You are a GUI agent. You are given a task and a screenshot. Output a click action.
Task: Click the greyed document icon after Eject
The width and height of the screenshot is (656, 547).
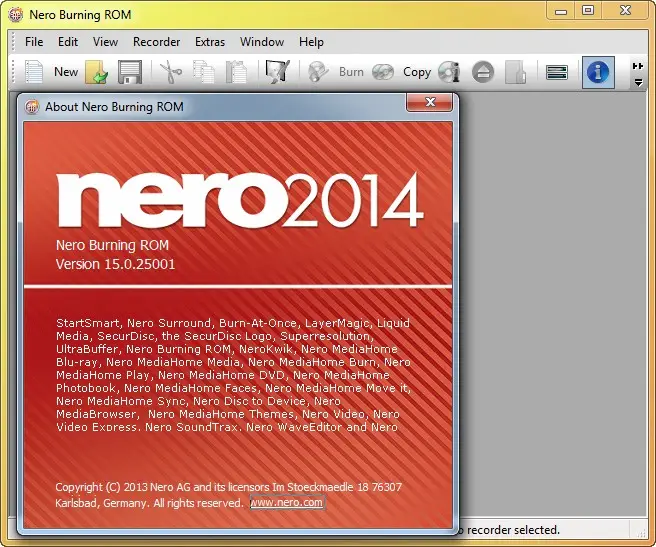click(x=515, y=72)
